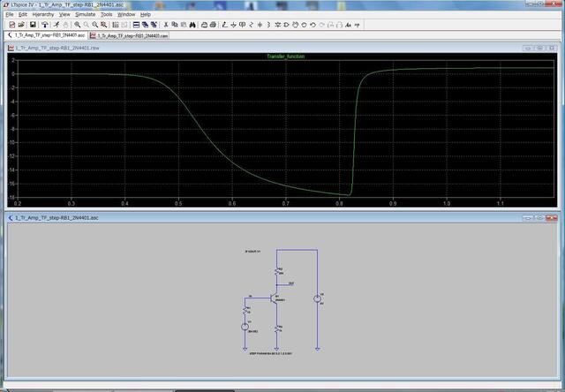Switch to the 1_Tr_Amp_TF_step-RB1_2N4401.asc tab
The image size is (565, 392).
click(47, 36)
